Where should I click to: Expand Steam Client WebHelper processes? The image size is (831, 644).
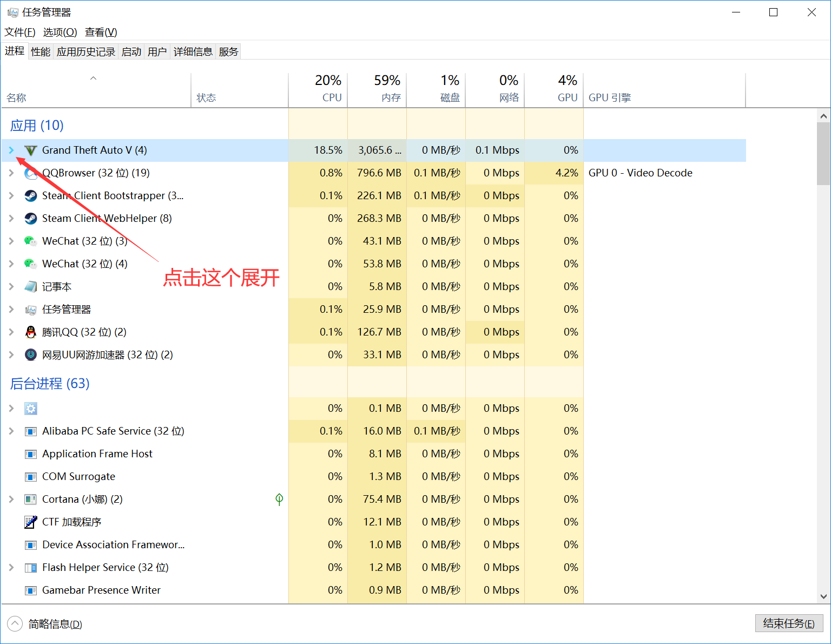pos(11,218)
